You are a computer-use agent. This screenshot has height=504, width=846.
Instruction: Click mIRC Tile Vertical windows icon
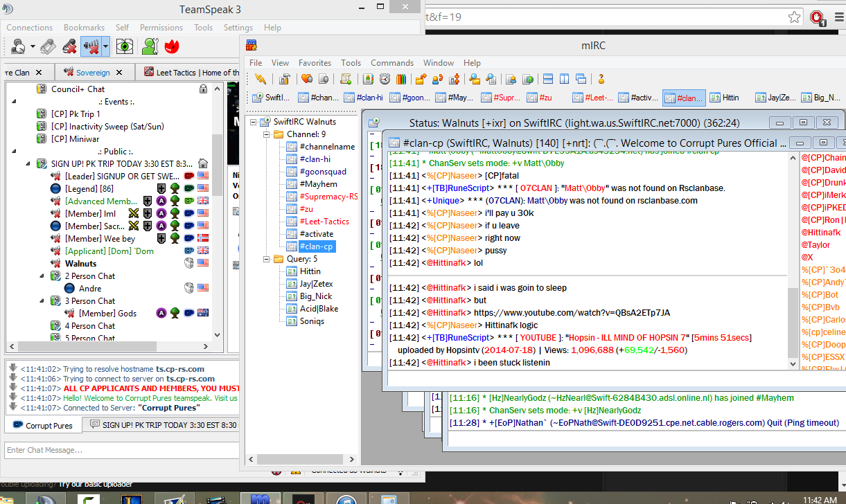[564, 79]
